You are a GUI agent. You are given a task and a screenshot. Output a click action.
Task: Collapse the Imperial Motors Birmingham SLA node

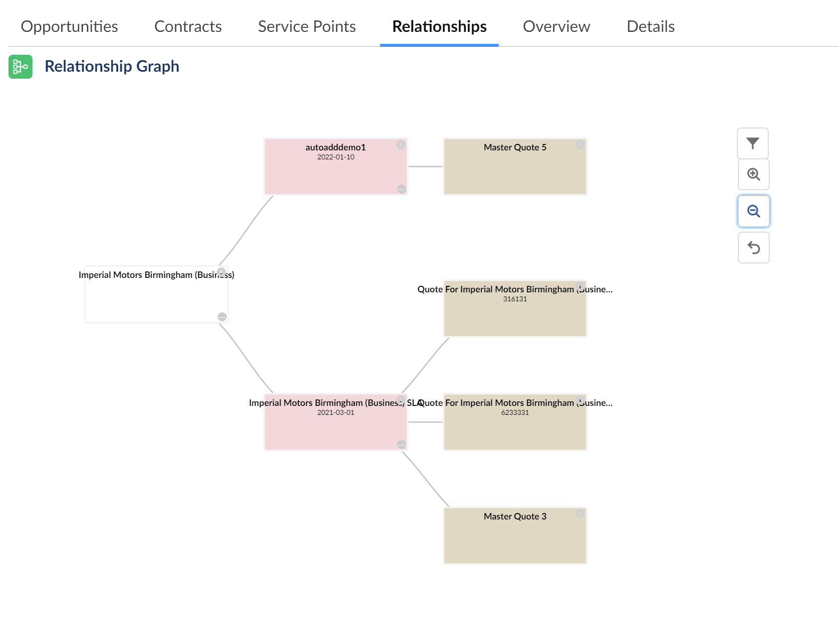401,444
